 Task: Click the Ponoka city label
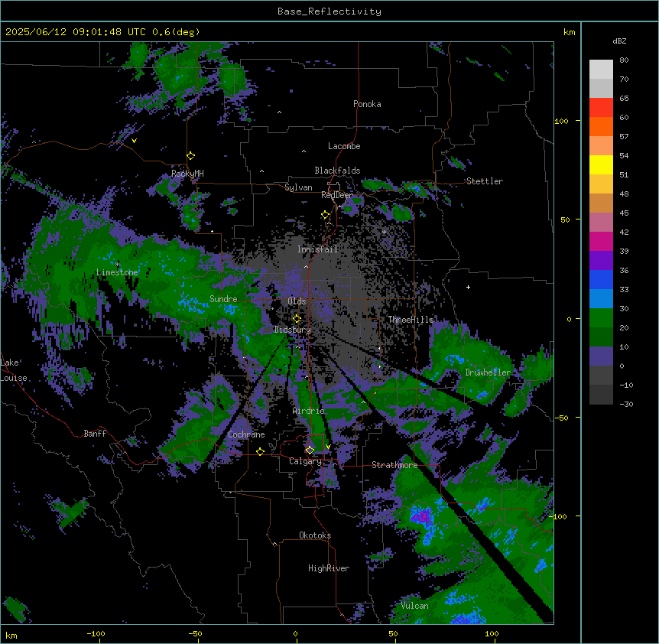(x=367, y=104)
